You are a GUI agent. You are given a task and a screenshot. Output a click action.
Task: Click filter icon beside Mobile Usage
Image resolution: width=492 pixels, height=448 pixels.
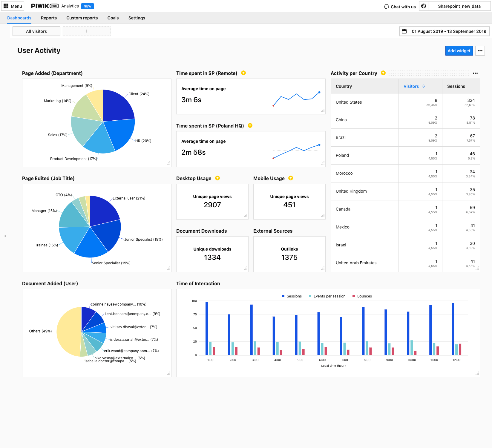coord(291,178)
